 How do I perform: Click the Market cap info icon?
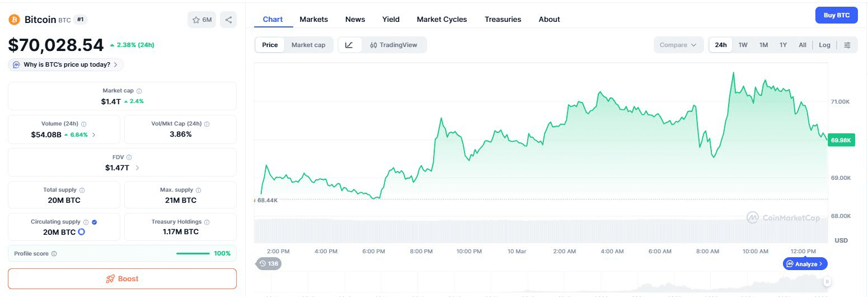coord(139,91)
